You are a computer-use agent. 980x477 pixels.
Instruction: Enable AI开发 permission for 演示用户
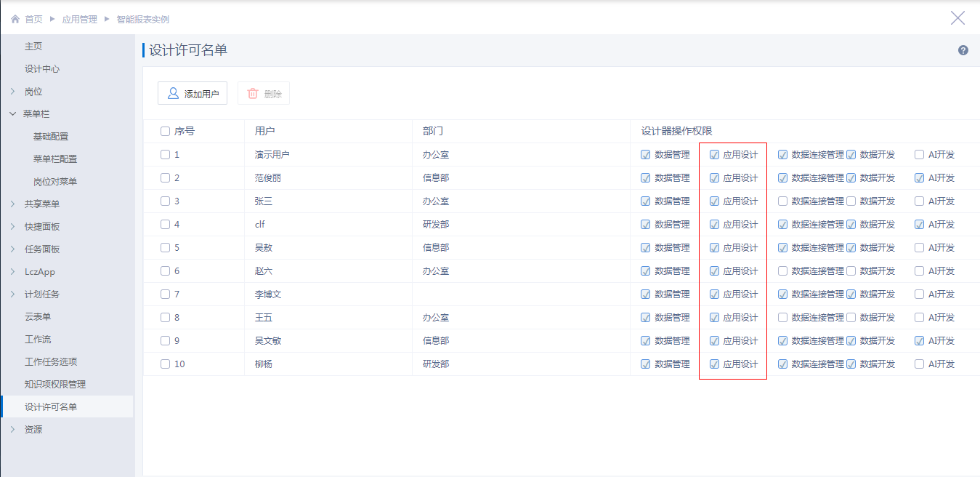coord(920,155)
